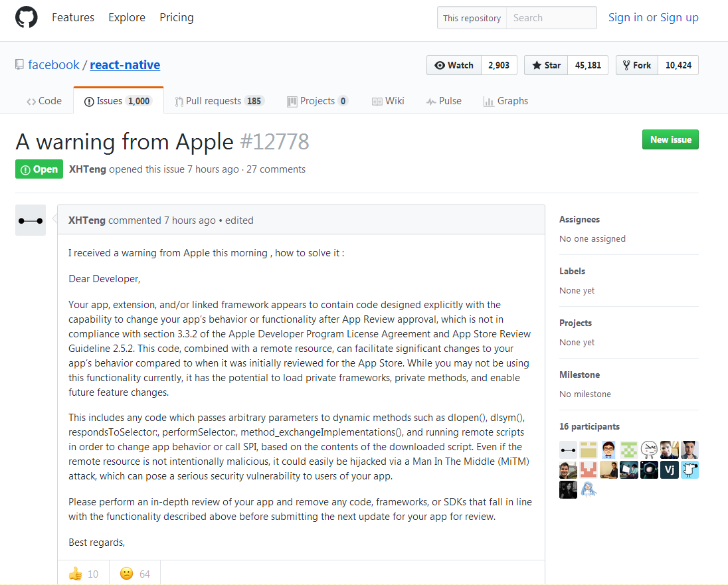Click the blue-haired anime participant avatar
Viewport: 728px width, 585px height.
(x=589, y=490)
